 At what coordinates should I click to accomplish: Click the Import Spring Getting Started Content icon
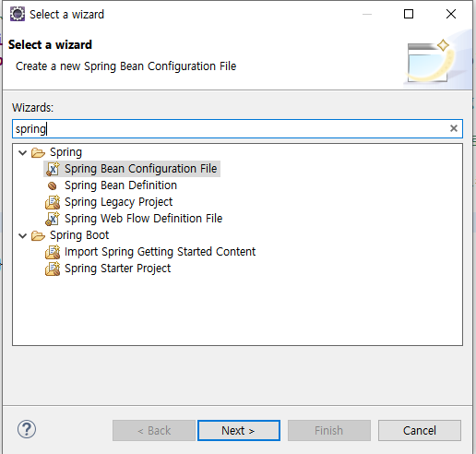(53, 252)
